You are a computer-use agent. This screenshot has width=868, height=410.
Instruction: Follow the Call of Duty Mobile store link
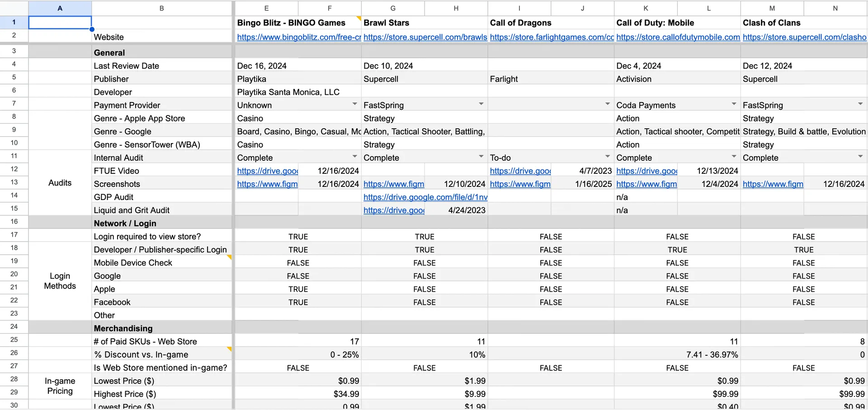click(x=678, y=37)
